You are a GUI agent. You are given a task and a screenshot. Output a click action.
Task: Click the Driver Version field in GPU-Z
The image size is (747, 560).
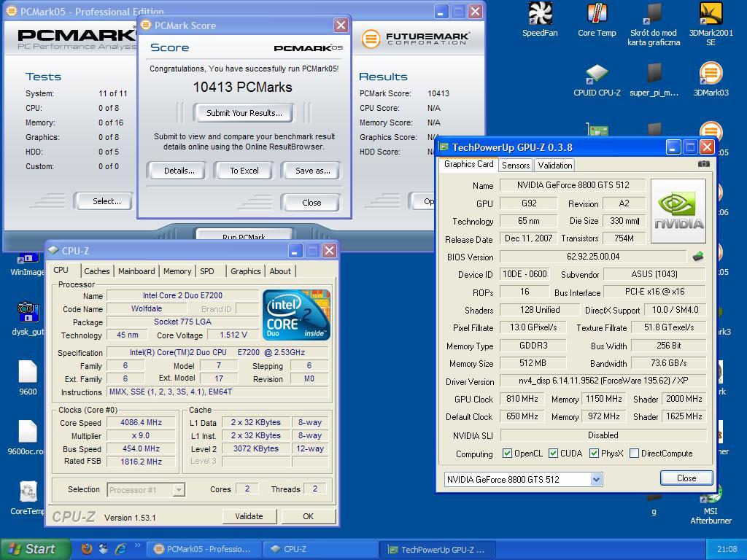click(603, 381)
